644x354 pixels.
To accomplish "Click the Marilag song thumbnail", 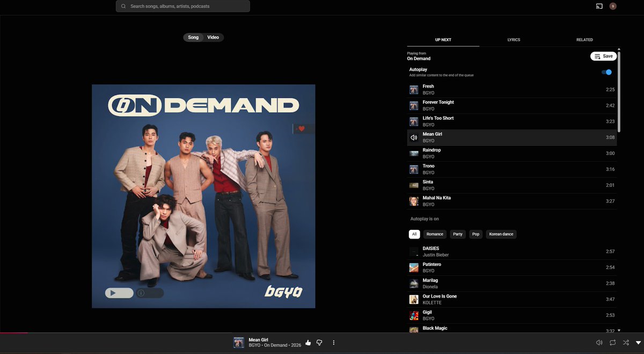I will coord(414,284).
